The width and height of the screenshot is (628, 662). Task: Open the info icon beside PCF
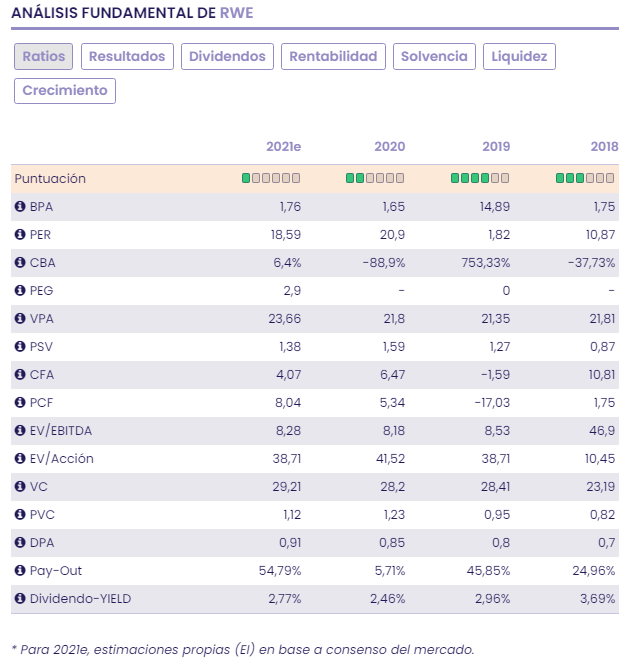coord(19,403)
